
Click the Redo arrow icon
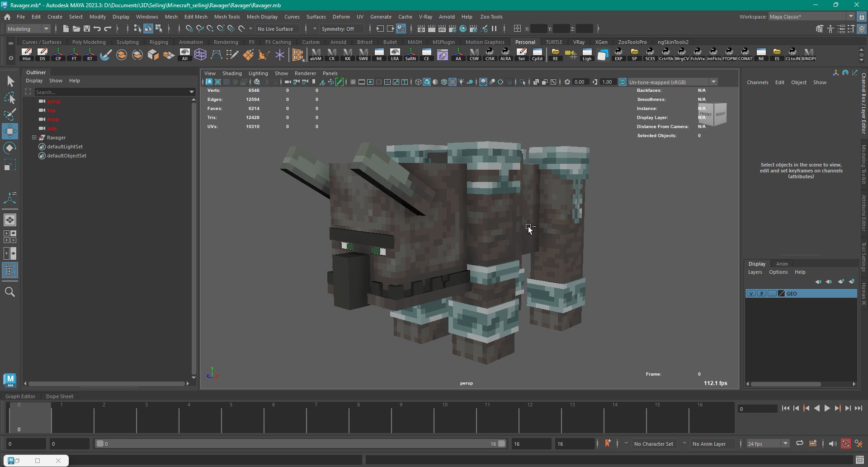pyautogui.click(x=108, y=29)
